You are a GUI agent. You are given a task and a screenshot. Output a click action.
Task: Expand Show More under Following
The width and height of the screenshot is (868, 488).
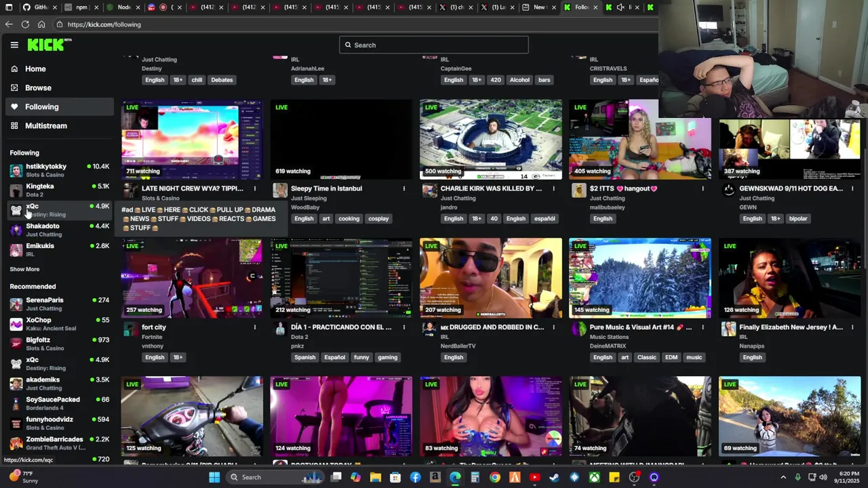coord(24,269)
